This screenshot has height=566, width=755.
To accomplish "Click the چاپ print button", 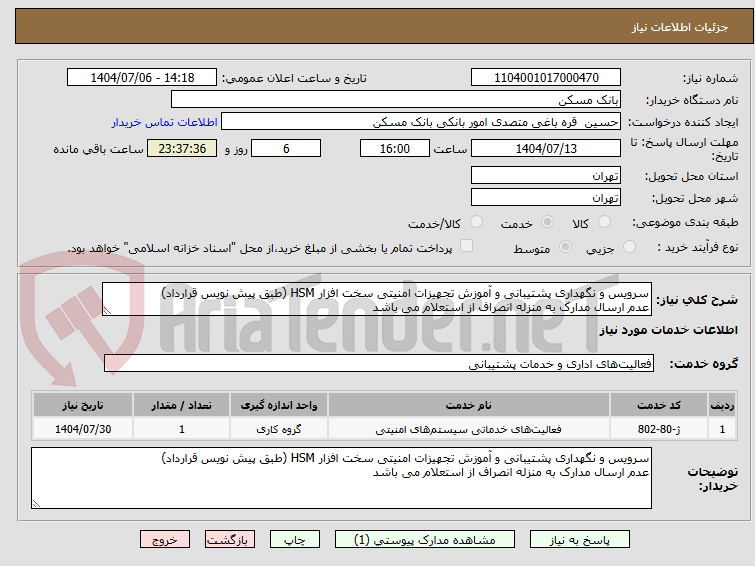I will click(295, 540).
